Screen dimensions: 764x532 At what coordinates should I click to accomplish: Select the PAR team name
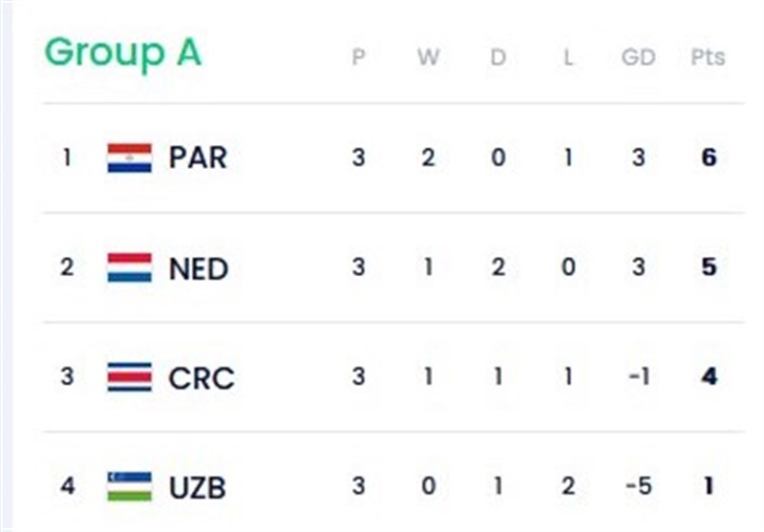(198, 158)
